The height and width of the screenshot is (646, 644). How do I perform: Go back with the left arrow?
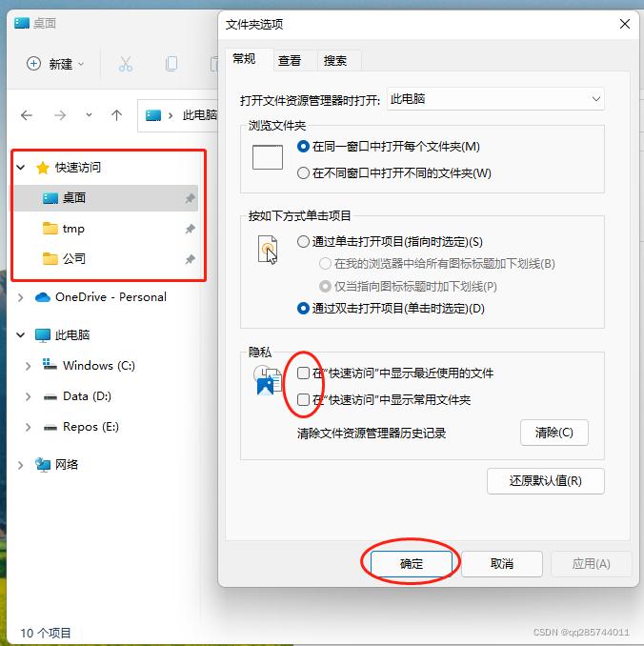pos(27,115)
